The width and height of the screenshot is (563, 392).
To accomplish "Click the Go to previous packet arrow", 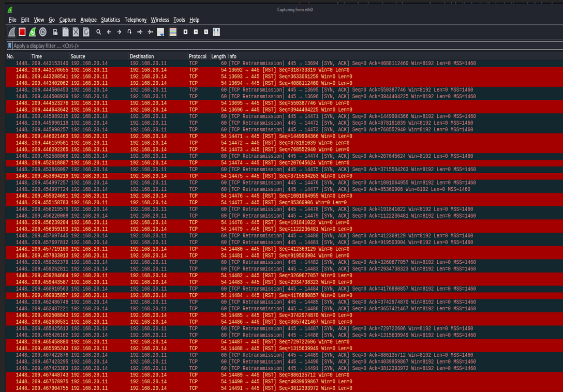I will point(109,32).
